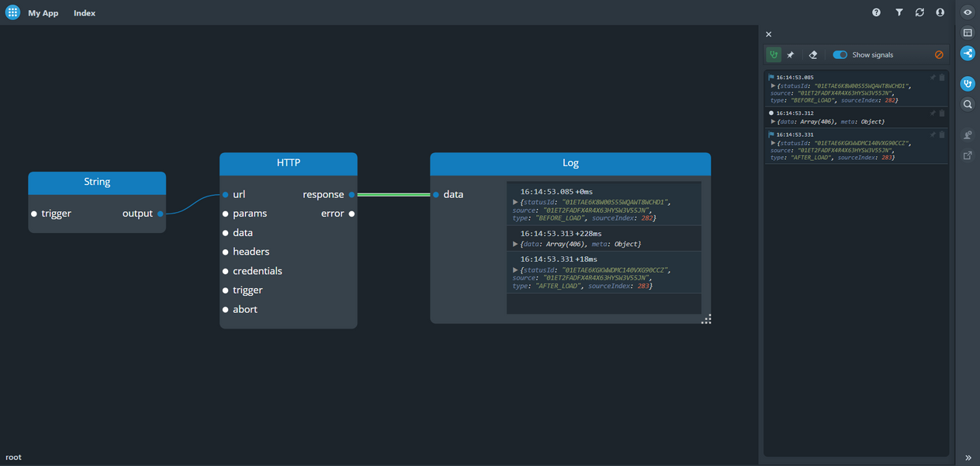Click HTTP node response output port
The width and height of the screenshot is (980, 466).
[351, 195]
